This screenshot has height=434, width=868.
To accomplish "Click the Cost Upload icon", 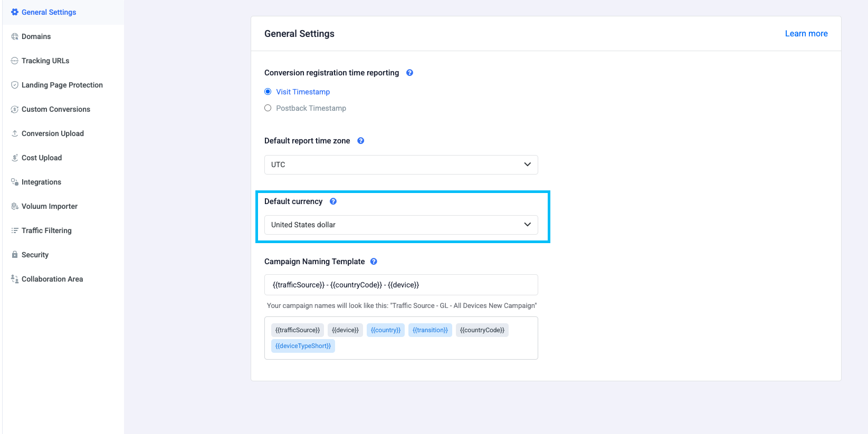I will click(x=15, y=158).
